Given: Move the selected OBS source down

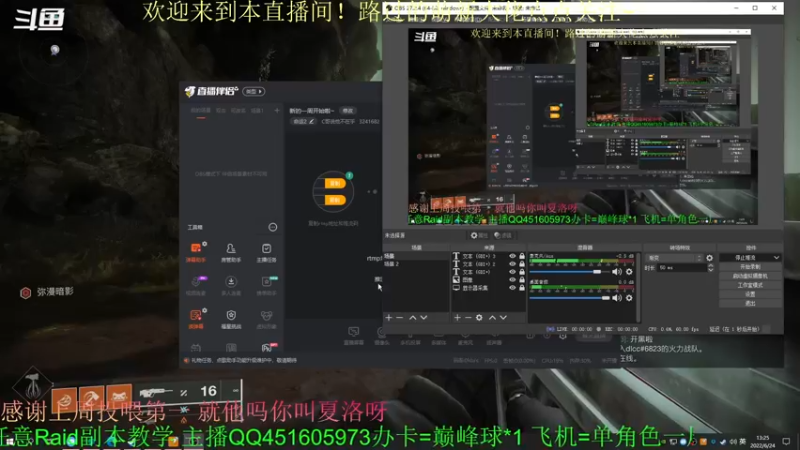Looking at the screenshot, I should [x=503, y=317].
